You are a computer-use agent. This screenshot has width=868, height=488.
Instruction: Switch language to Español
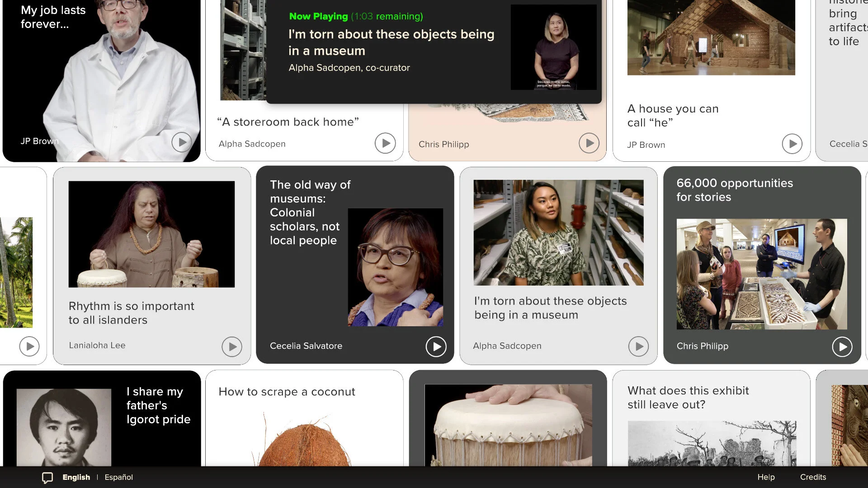click(x=118, y=477)
